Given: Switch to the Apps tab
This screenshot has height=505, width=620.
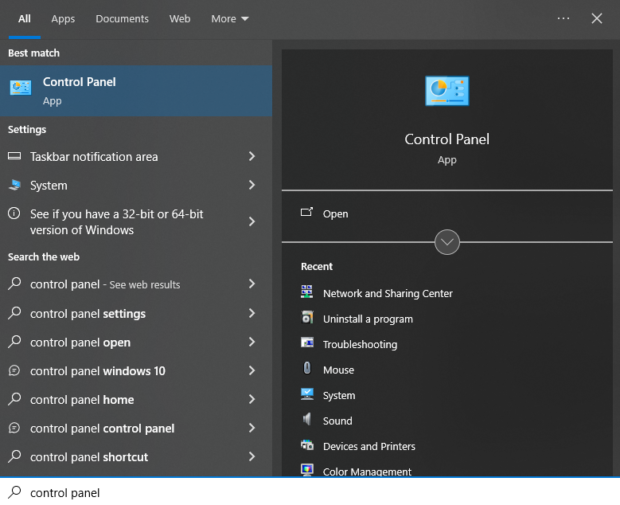Looking at the screenshot, I should point(63,19).
